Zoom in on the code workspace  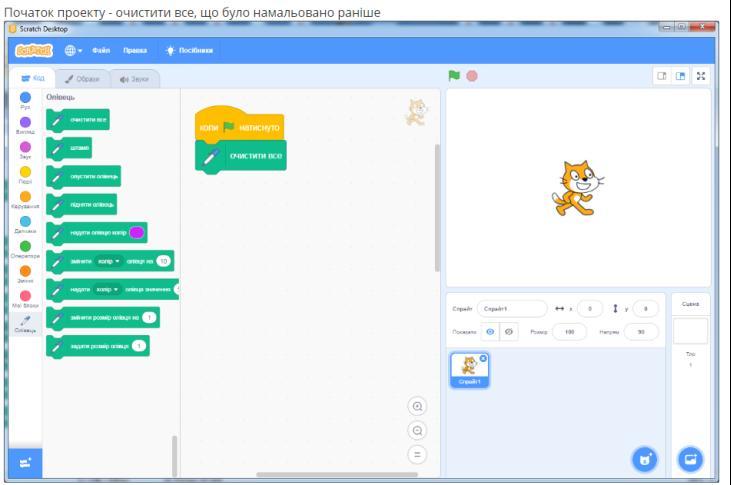click(417, 406)
